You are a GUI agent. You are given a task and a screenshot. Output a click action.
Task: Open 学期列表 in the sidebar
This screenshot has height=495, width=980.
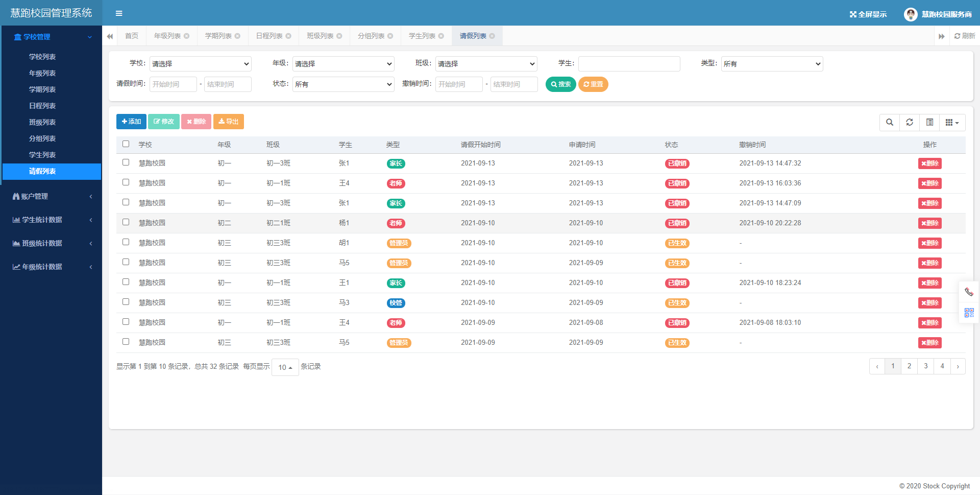[42, 89]
